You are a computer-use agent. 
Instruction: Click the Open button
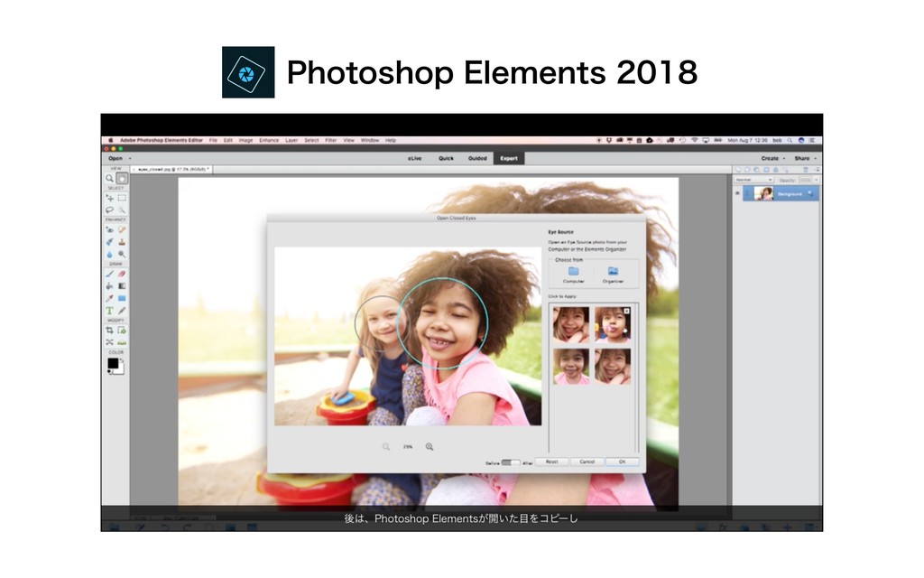(x=115, y=159)
